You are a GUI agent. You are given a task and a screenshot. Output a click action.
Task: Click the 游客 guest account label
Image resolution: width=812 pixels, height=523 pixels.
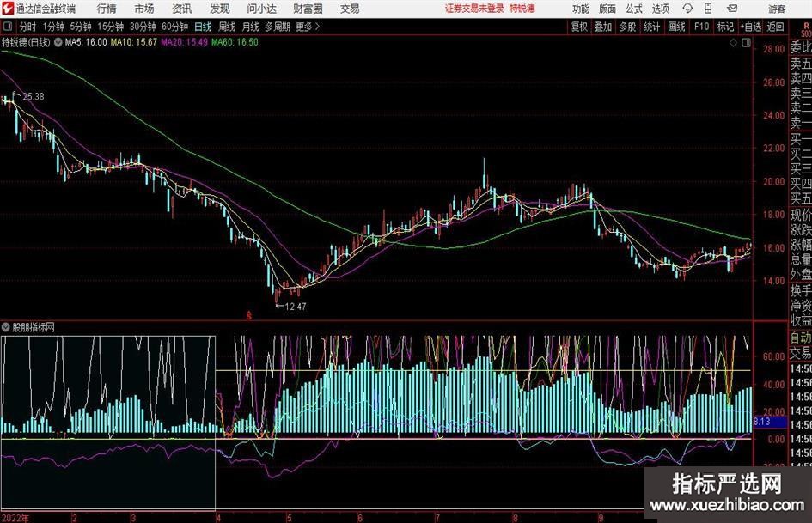[x=777, y=9]
